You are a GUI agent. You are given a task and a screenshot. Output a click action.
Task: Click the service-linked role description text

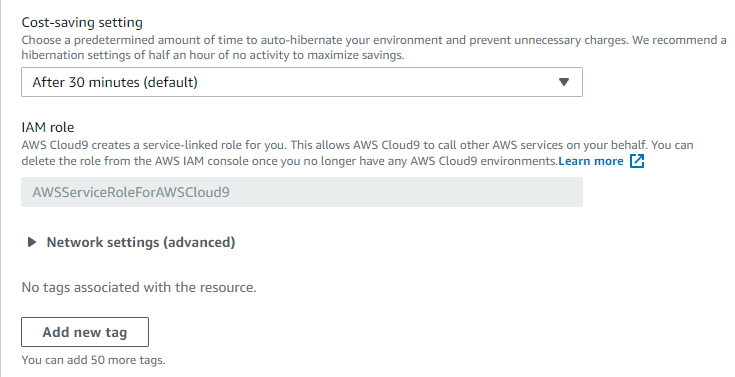[357, 153]
